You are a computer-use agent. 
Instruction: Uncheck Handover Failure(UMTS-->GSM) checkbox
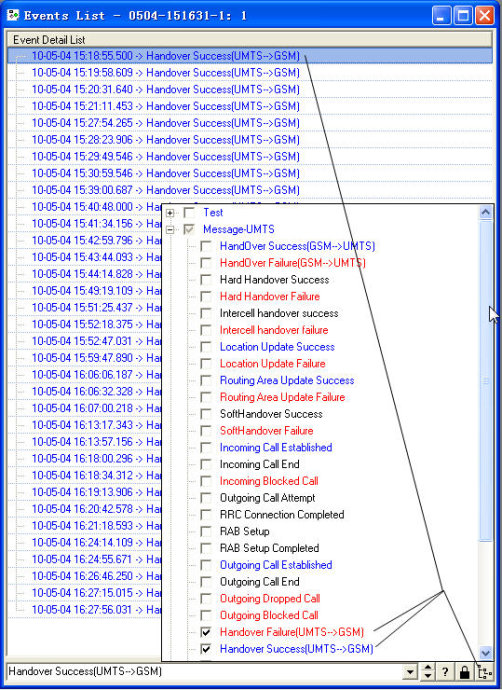(206, 632)
